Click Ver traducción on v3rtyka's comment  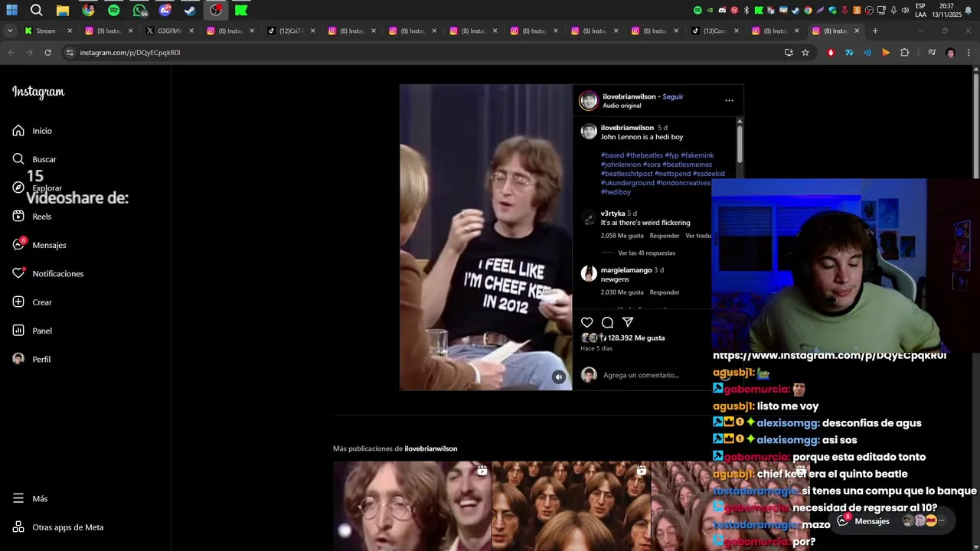tap(698, 236)
